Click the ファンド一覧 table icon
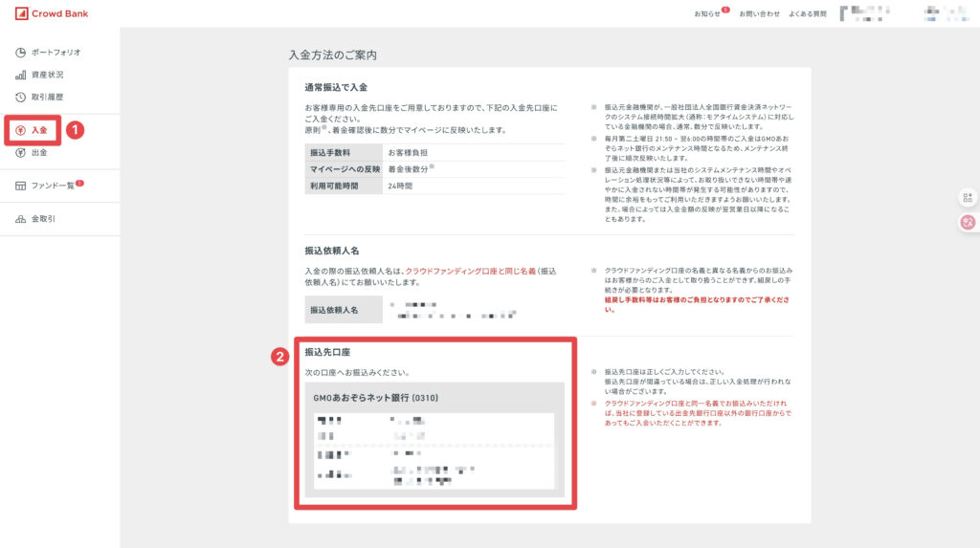 click(21, 186)
